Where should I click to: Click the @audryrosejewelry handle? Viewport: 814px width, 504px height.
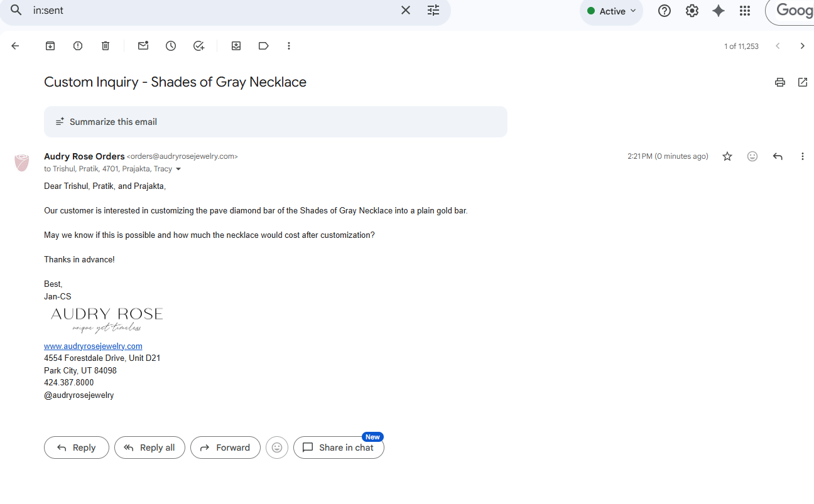click(79, 395)
